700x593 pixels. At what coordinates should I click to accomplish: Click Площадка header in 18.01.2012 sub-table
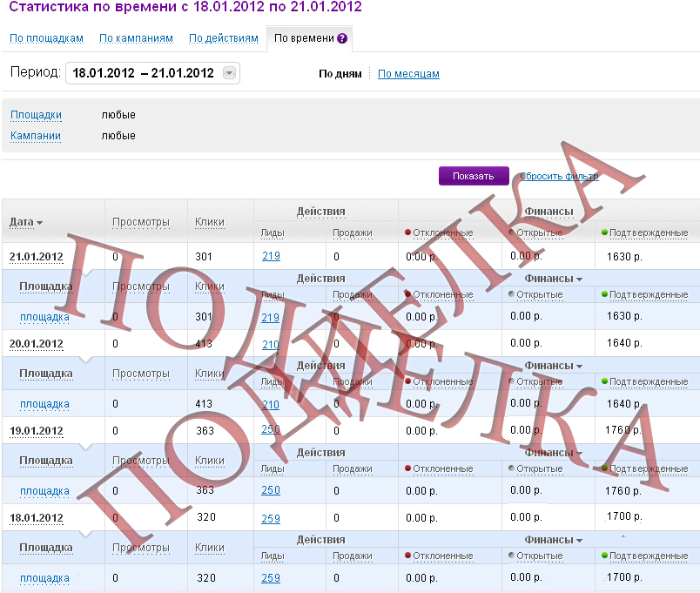pos(46,548)
